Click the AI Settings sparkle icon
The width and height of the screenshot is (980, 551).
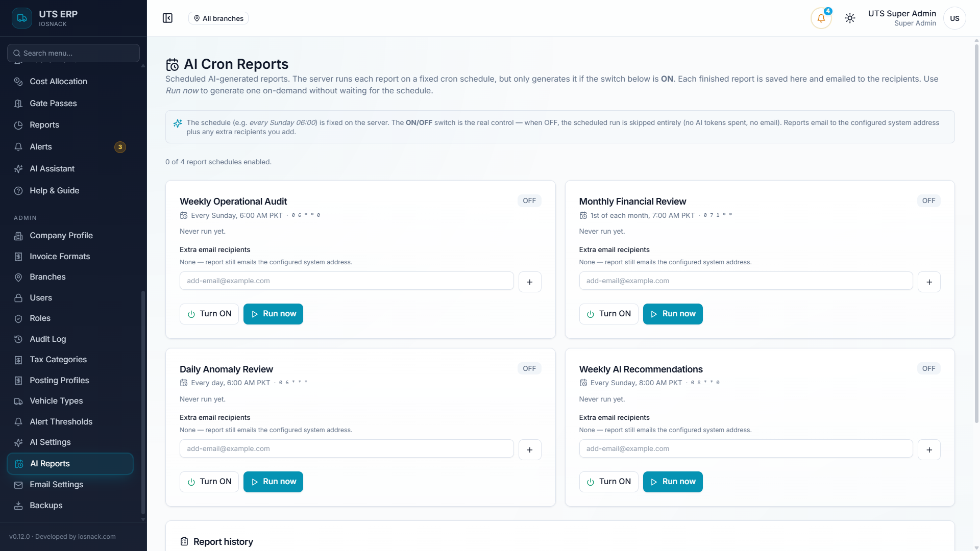click(x=18, y=442)
